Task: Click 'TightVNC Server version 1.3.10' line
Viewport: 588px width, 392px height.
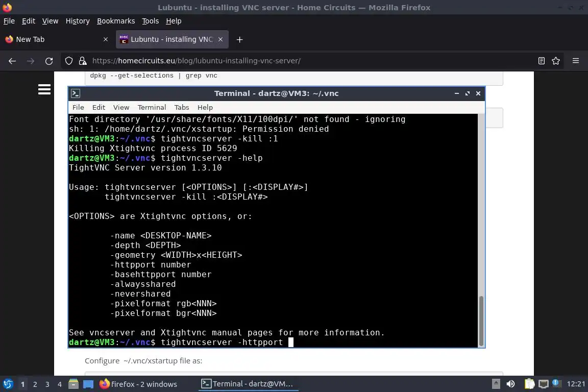Action: [145, 168]
